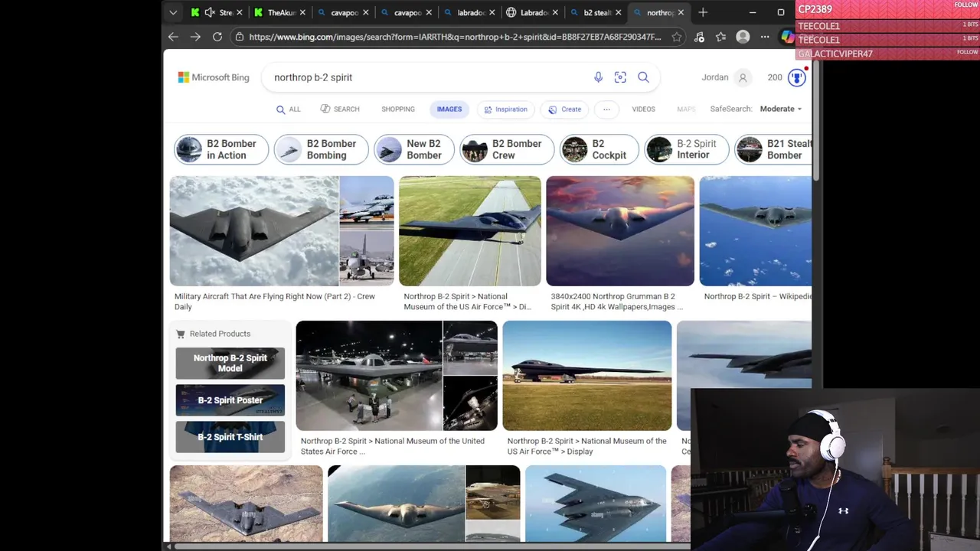The image size is (980, 551).
Task: Open the museum hangar B-2 thumbnail
Action: click(x=369, y=376)
